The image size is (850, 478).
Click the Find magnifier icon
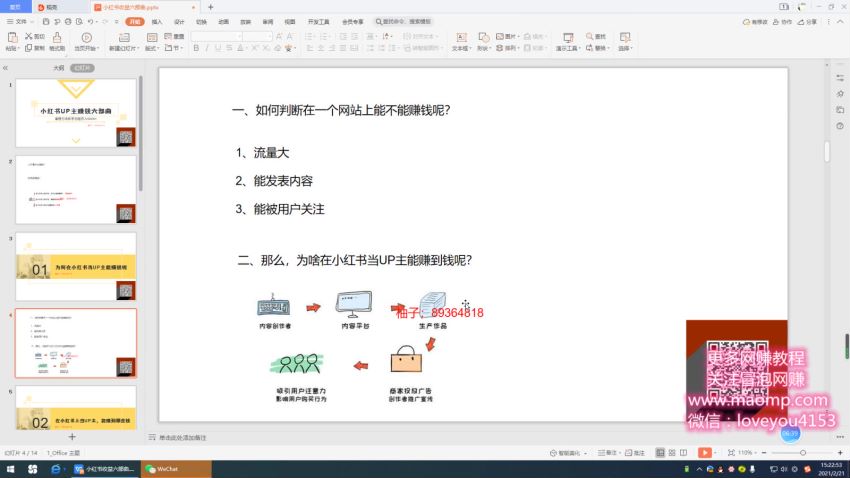click(x=589, y=36)
